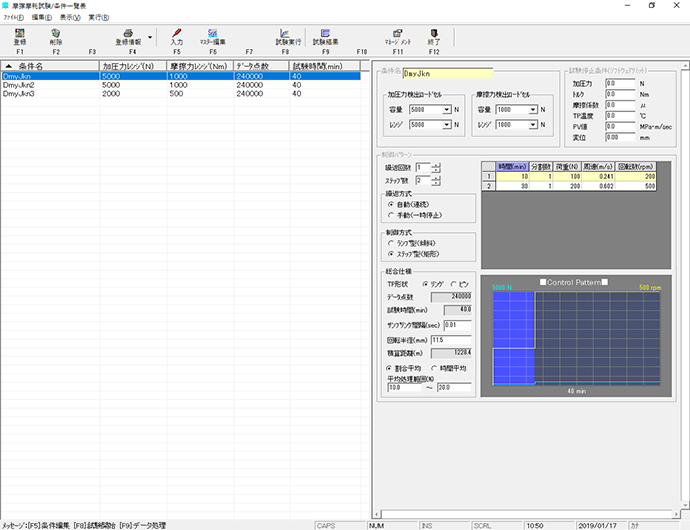Sort by 摩擦力レンジ(Nm) column header

[x=200, y=66]
